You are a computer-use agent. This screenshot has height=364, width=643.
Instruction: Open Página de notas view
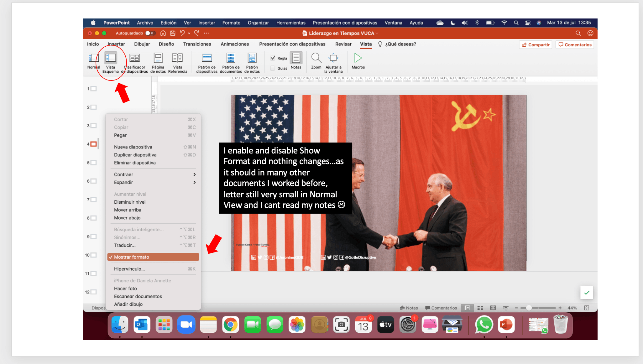tap(158, 63)
